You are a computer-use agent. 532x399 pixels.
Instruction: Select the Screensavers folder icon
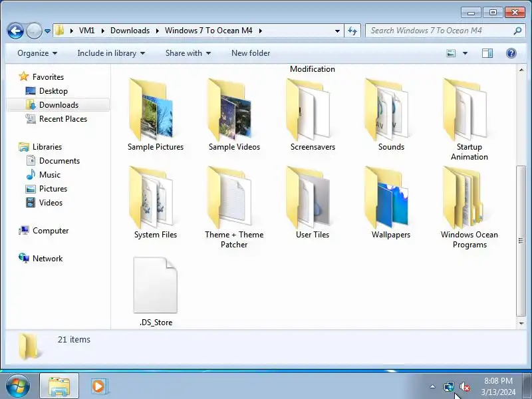[308, 109]
